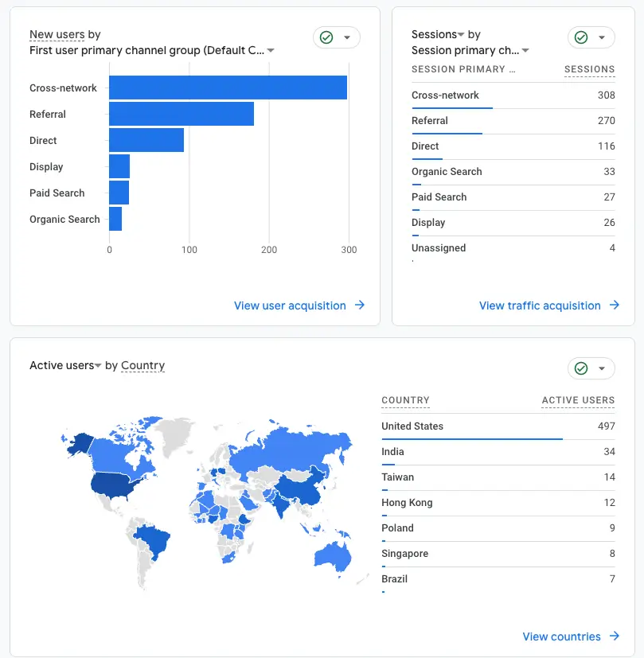The image size is (644, 658).
Task: Open dropdown arrow beside Active users check icon
Action: click(x=602, y=368)
